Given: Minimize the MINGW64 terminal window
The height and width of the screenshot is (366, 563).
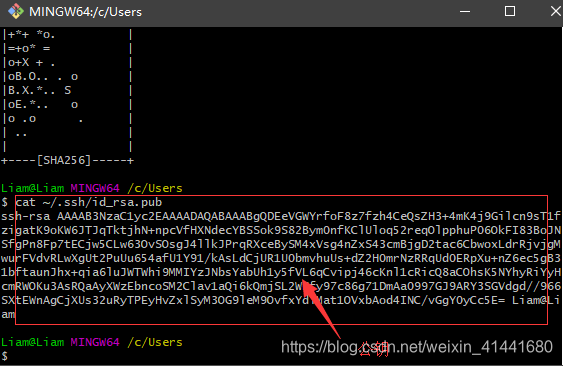Looking at the screenshot, I should pyautogui.click(x=465, y=11).
